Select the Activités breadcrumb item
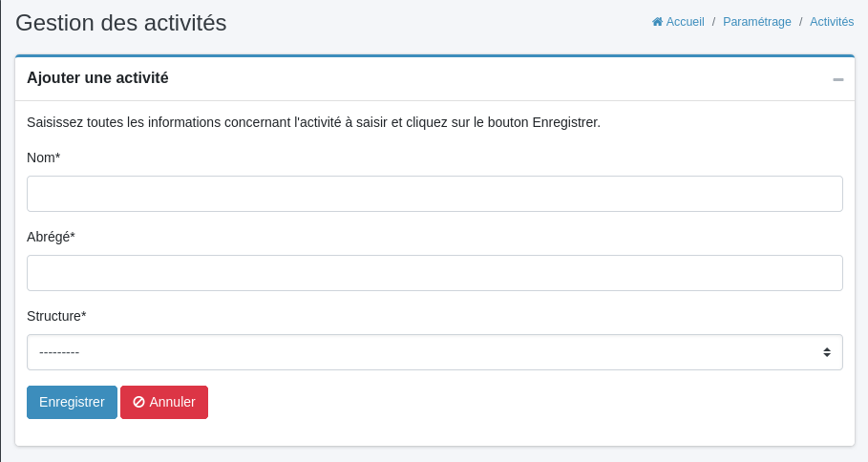 click(832, 22)
